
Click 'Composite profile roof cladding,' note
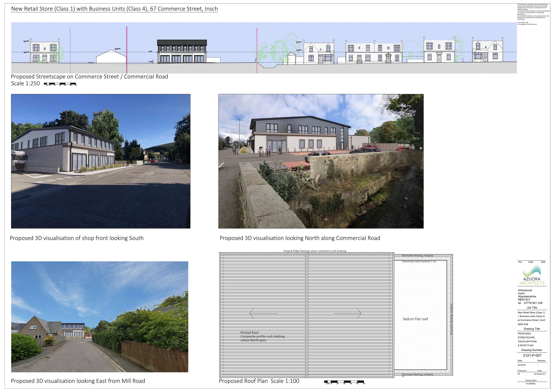tap(263, 336)
